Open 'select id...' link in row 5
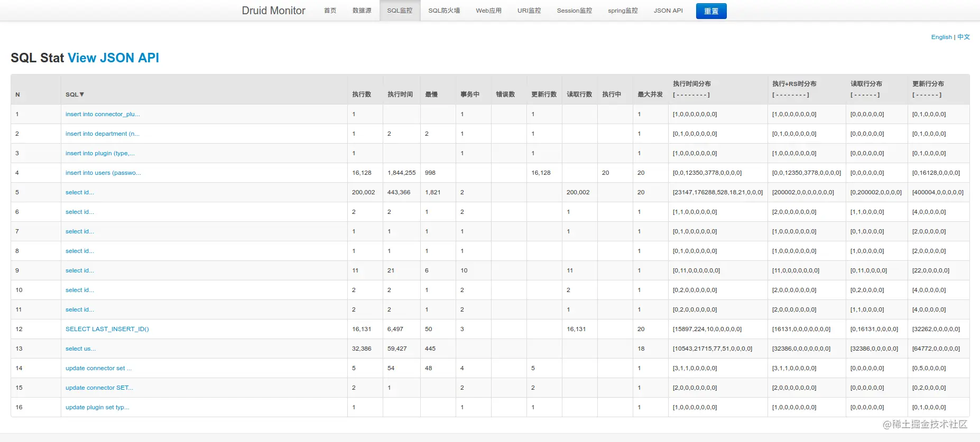980x442 pixels. click(x=80, y=192)
